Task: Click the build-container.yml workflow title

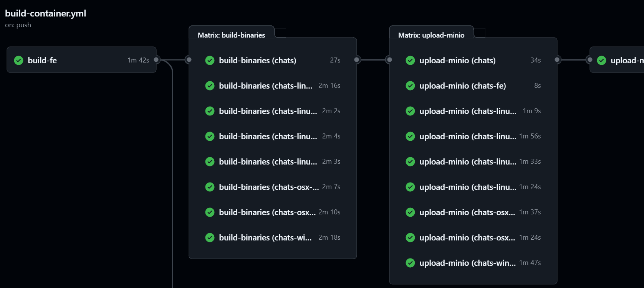Action: 45,13
